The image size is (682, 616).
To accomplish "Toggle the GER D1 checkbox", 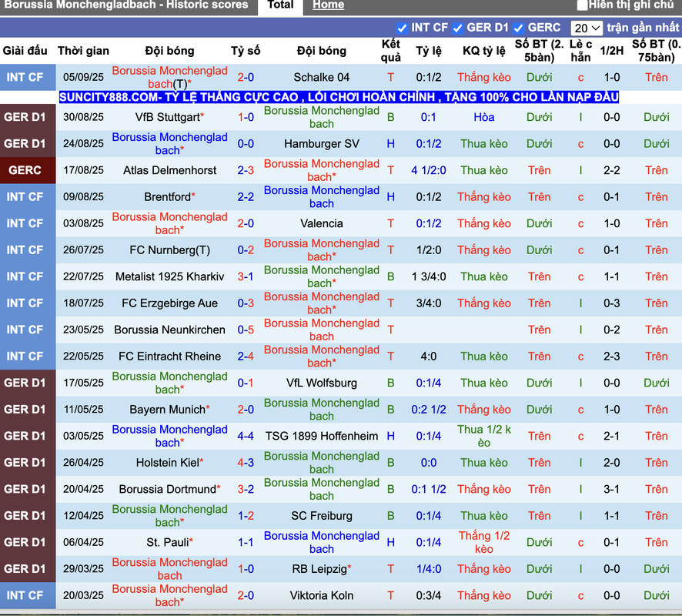I will (x=457, y=28).
